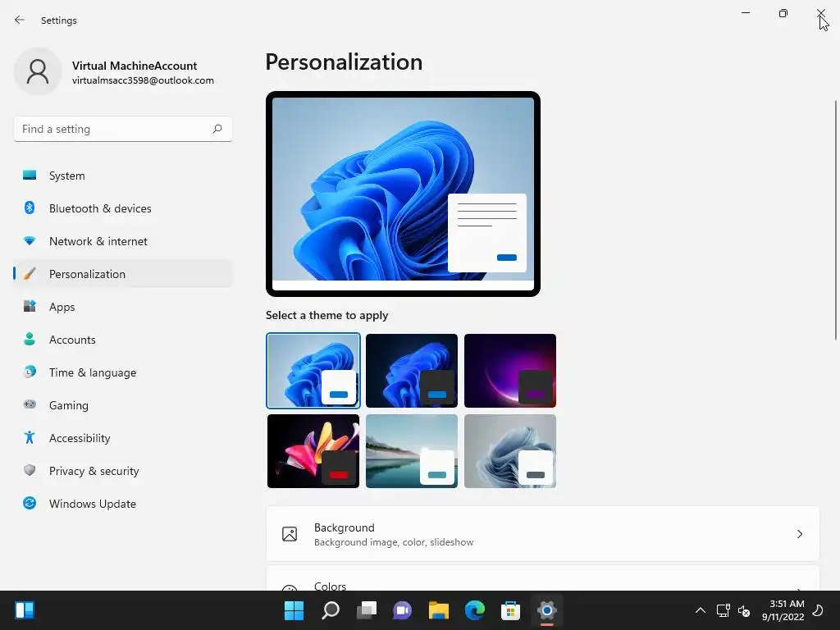
Task: Click the Time & language globe icon
Action: point(30,372)
